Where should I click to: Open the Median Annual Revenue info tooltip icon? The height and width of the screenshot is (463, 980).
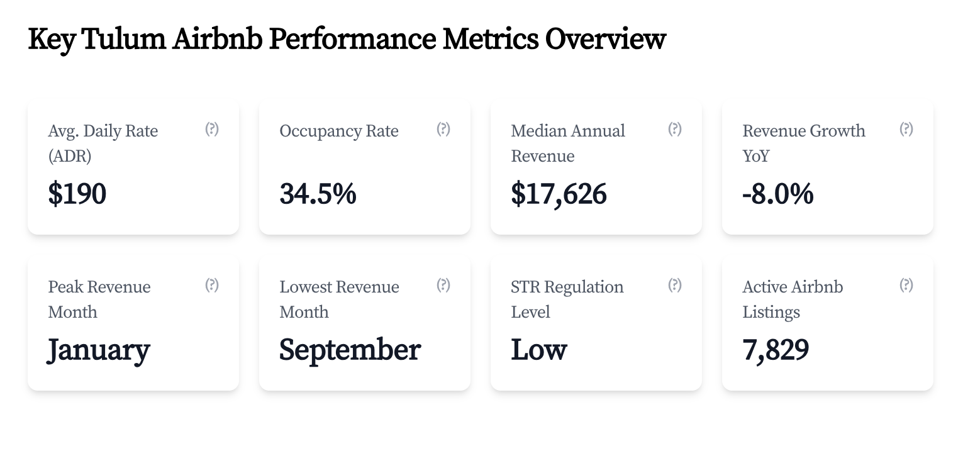click(x=675, y=129)
